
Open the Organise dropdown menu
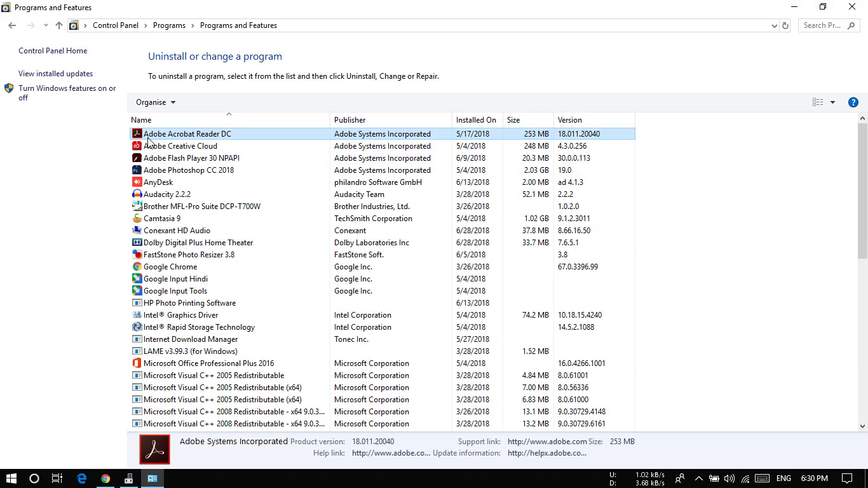tap(156, 102)
